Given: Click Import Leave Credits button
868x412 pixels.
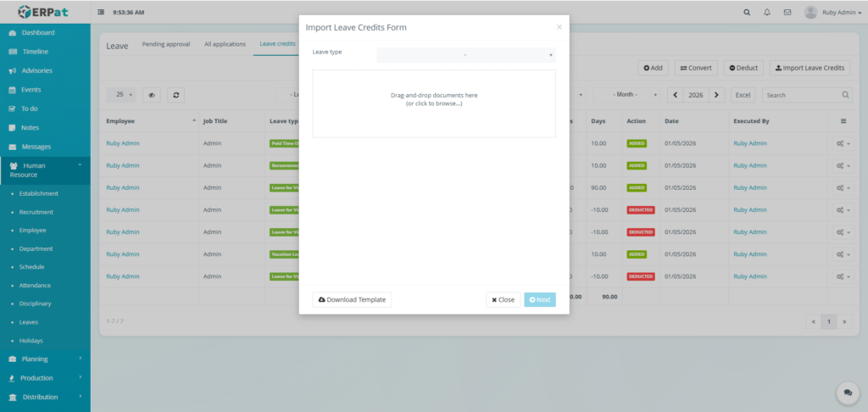Looking at the screenshot, I should pos(810,68).
